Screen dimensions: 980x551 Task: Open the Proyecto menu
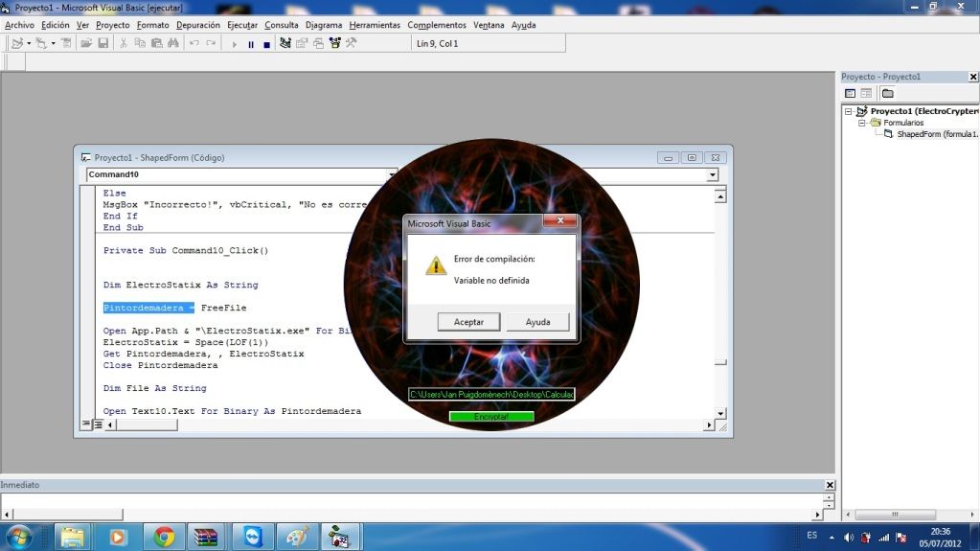point(112,25)
